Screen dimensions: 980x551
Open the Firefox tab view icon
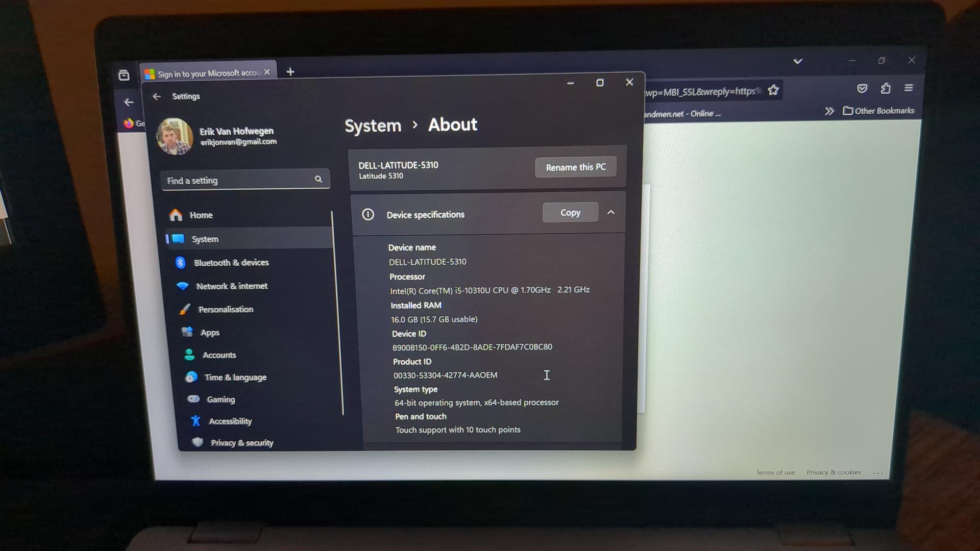[124, 76]
